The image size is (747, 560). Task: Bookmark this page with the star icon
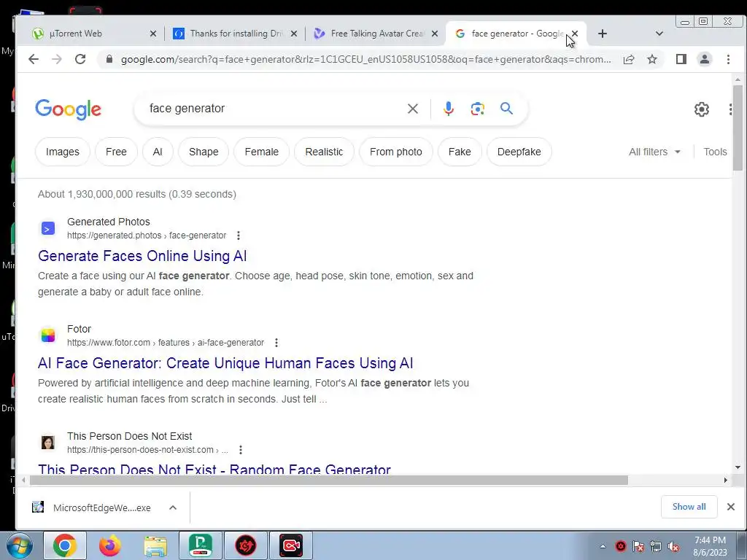pyautogui.click(x=652, y=59)
